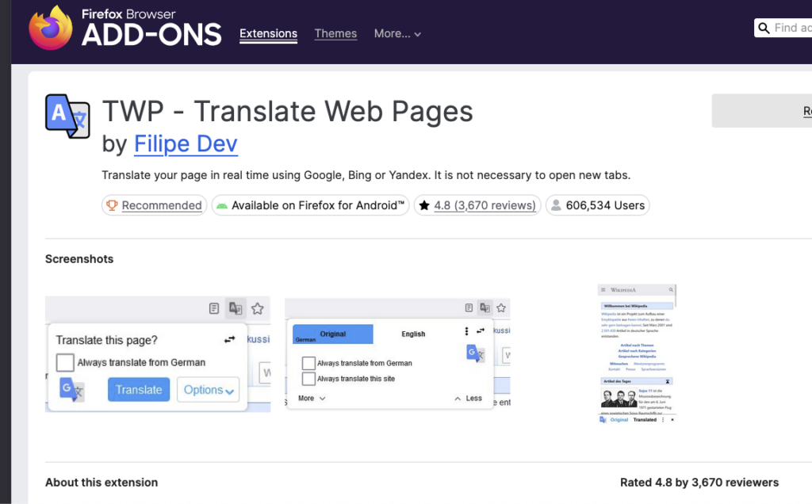
Task: Collapse the popup with the Less chevron
Action: pos(468,399)
